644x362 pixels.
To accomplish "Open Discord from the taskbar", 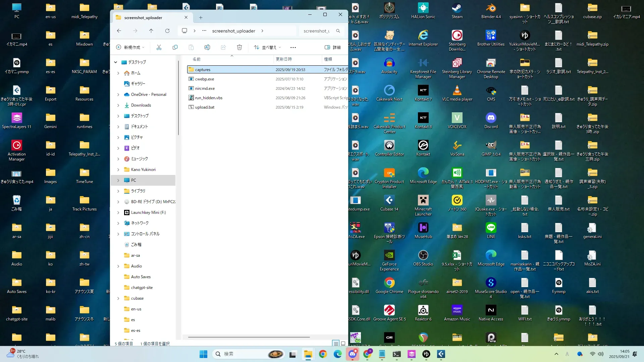I will 353,354.
